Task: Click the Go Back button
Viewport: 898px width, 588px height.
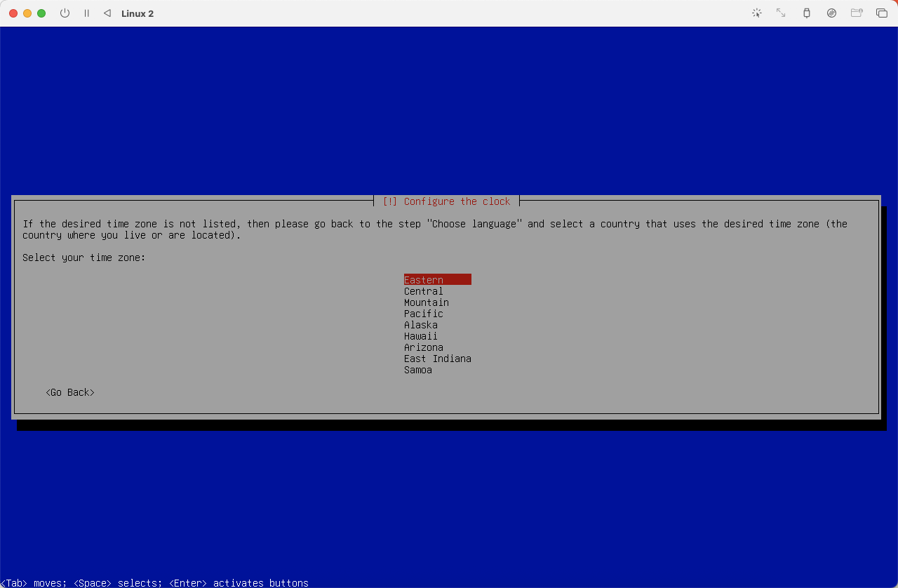Action: click(69, 392)
